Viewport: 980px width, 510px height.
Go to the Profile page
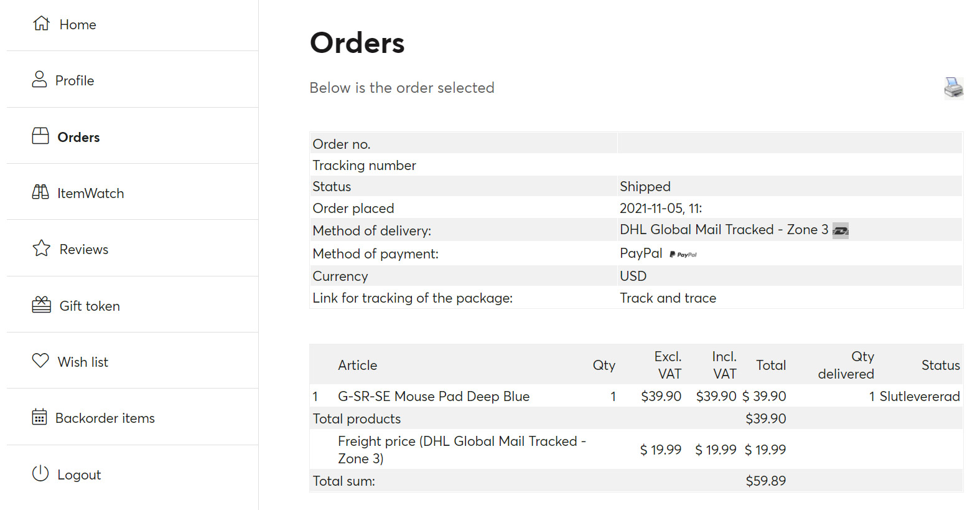click(75, 80)
